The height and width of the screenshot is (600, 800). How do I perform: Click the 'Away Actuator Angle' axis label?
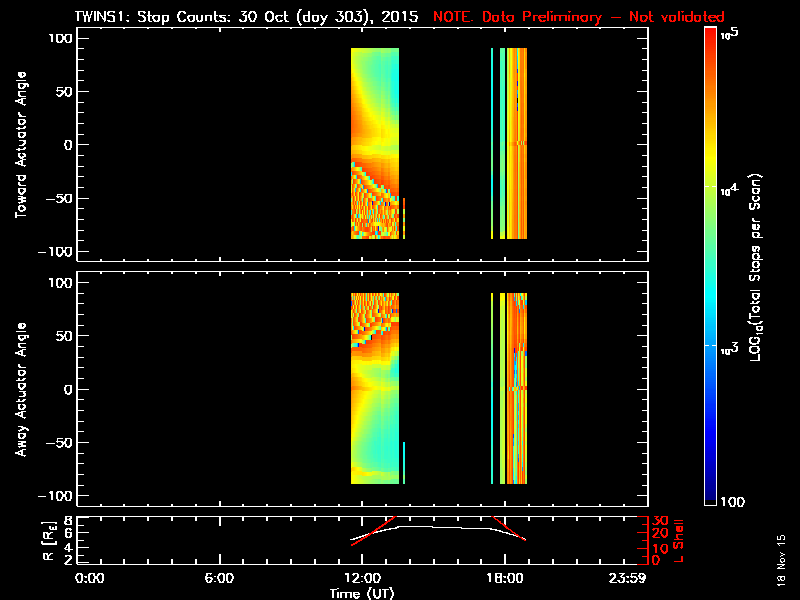tap(21, 389)
